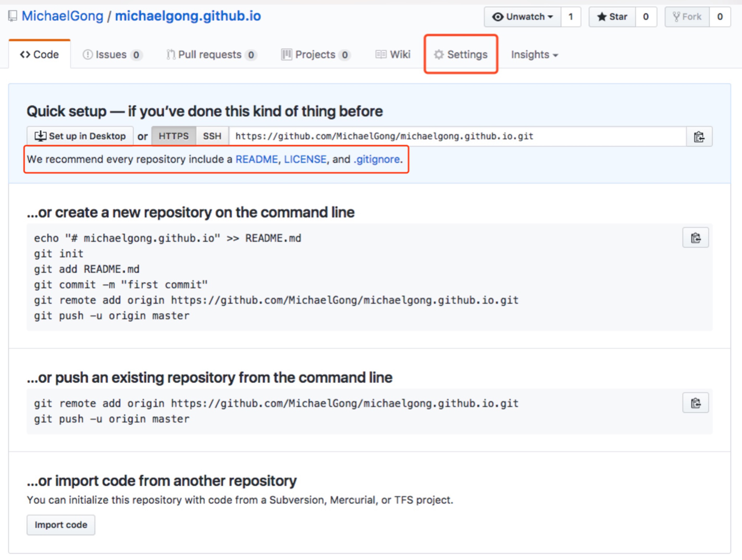Screen dimensions: 742x560
Task: Switch to the Issues tab
Action: (113, 55)
